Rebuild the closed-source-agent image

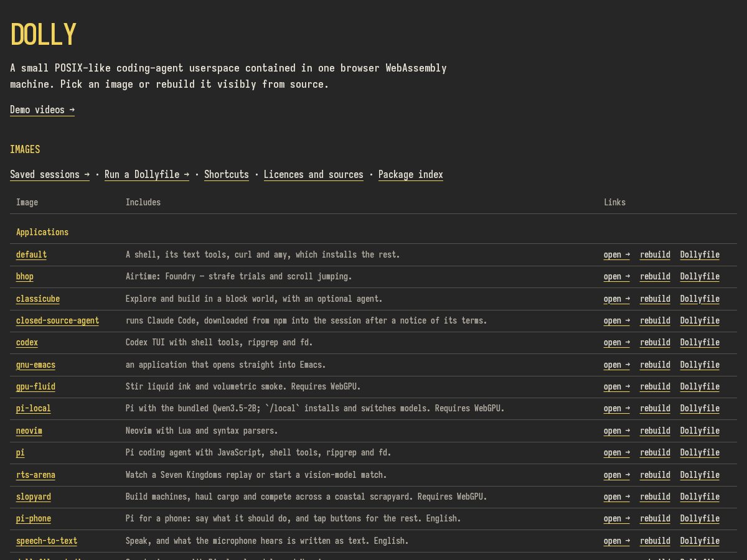pos(655,320)
